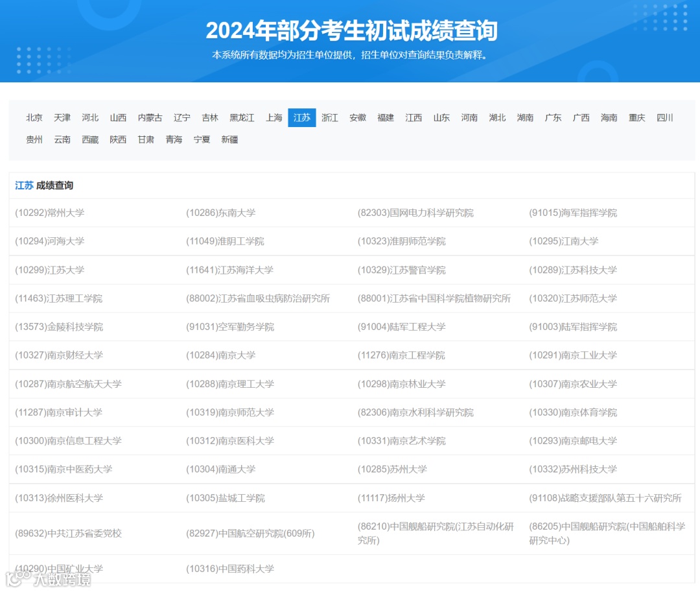Open the (91004)陆军工程大学 link
The width and height of the screenshot is (700, 592).
(x=401, y=327)
